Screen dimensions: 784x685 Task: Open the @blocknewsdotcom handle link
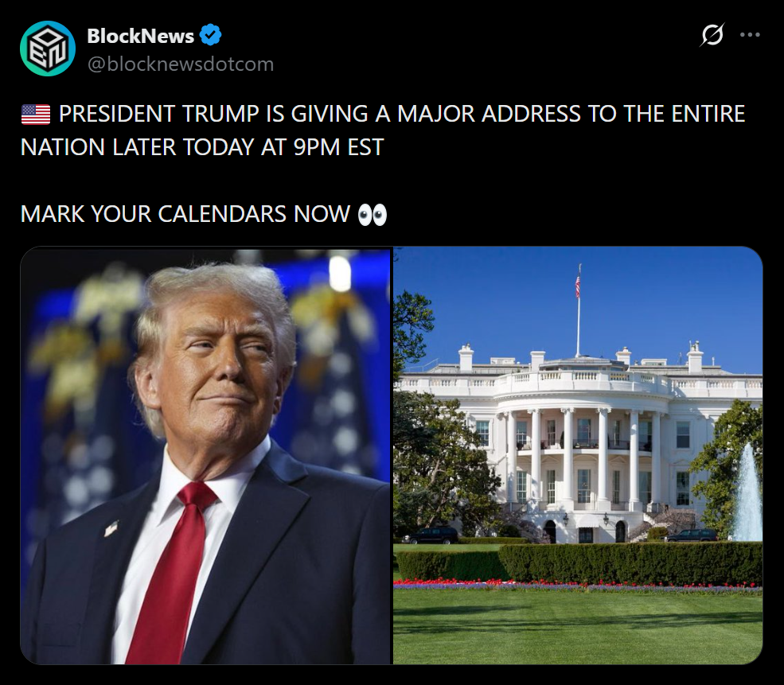click(181, 64)
